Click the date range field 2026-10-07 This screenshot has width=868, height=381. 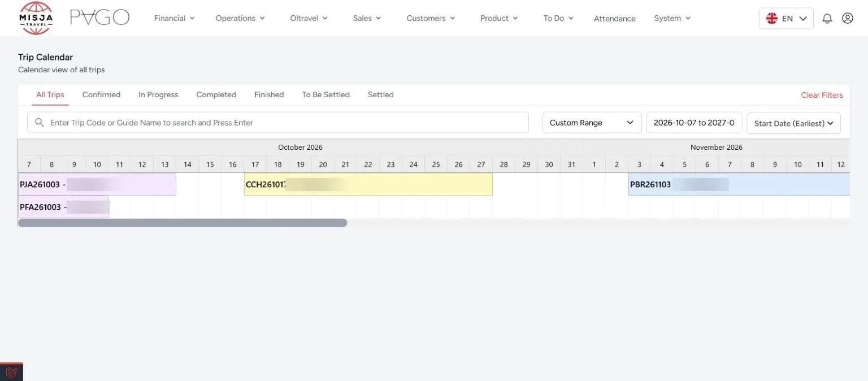[x=694, y=122]
